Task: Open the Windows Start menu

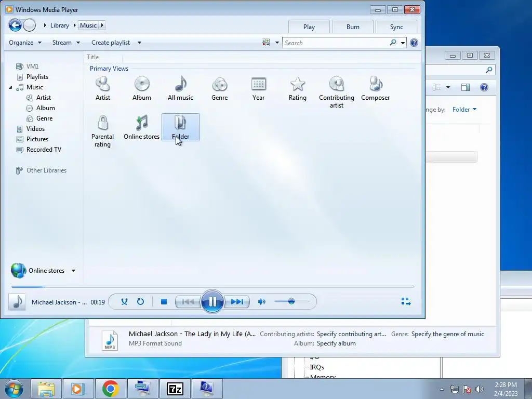Action: pyautogui.click(x=14, y=389)
